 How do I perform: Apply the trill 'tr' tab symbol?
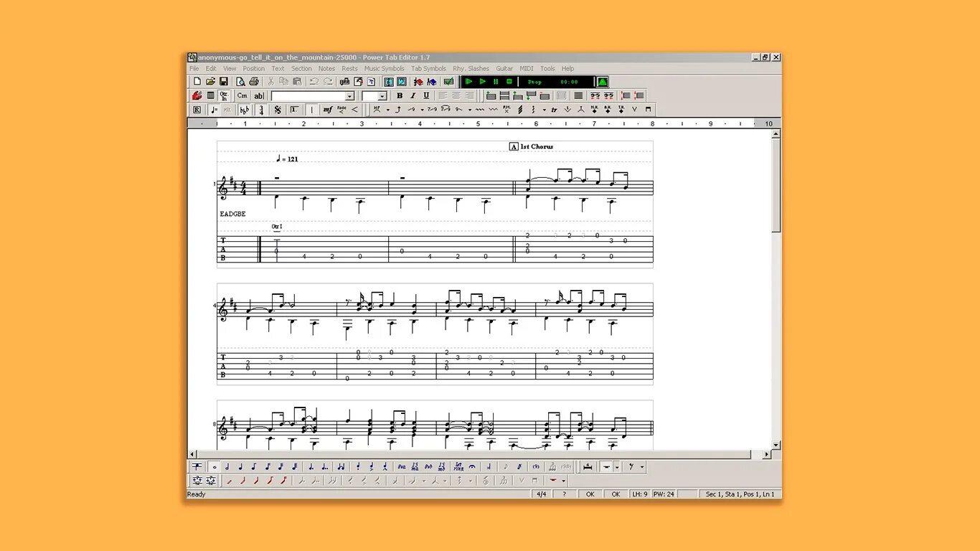click(555, 110)
